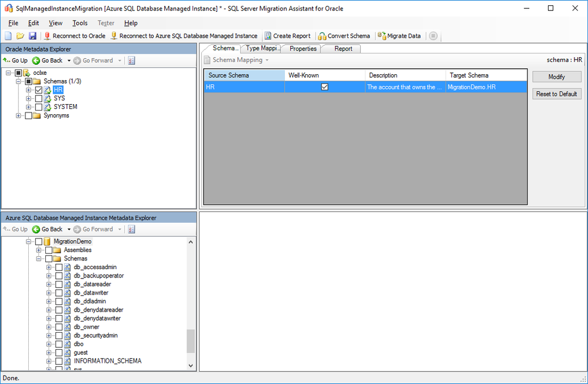
Task: Open the File menu
Action: click(13, 23)
